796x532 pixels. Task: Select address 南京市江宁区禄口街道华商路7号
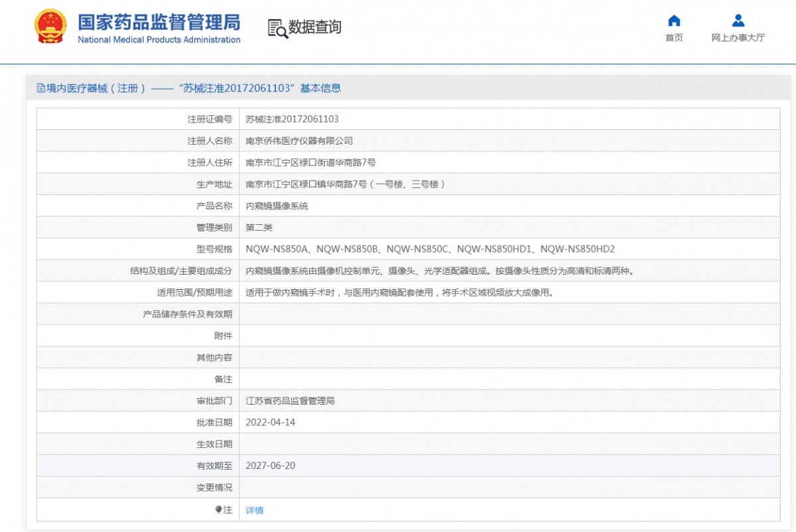click(310, 163)
